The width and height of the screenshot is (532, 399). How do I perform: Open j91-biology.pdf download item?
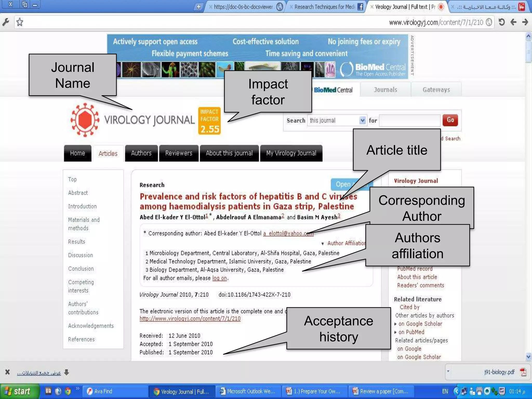click(499, 372)
